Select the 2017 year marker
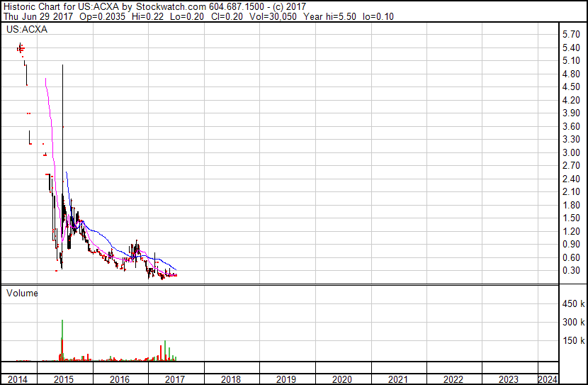 [x=175, y=379]
